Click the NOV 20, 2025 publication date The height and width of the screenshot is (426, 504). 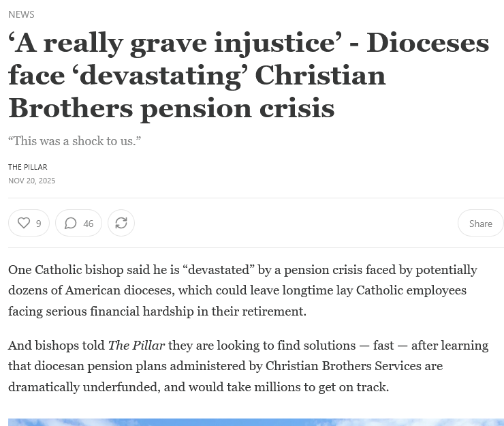tap(31, 181)
